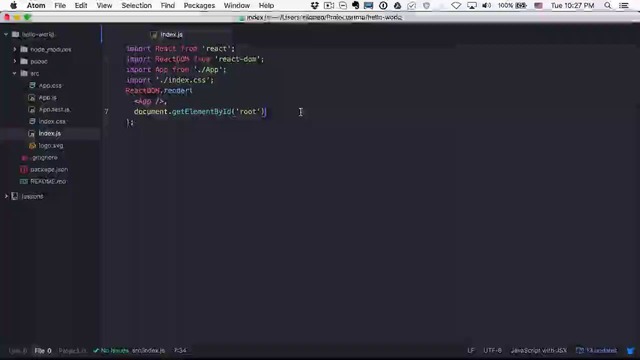
Task: Click the import './index.css' line
Action: pos(170,80)
